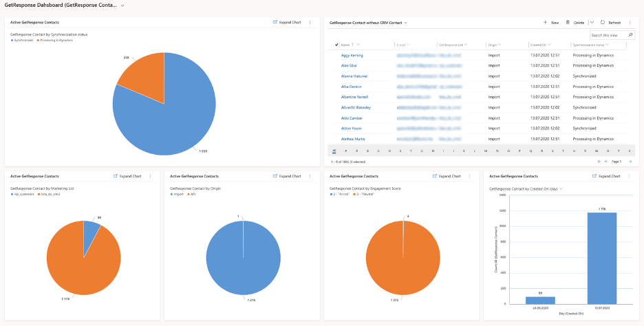Open the dashboard selector dropdown chevron
Viewport: 644px width, 326px height.
point(122,6)
